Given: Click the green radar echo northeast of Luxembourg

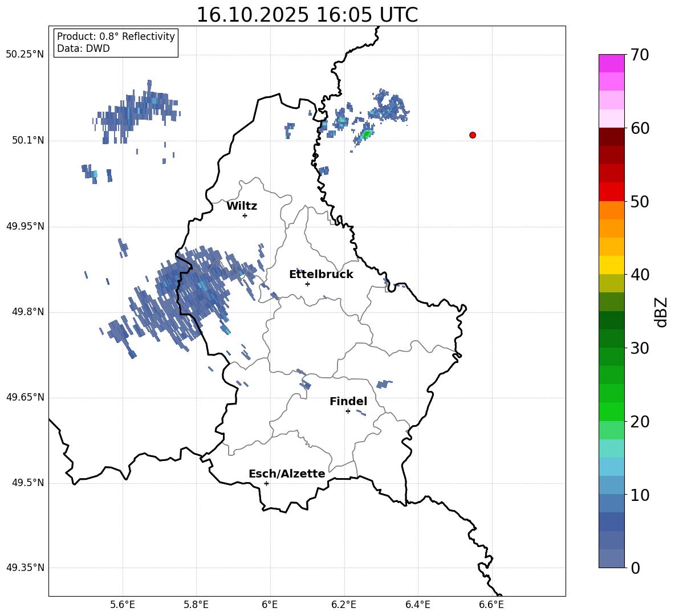Looking at the screenshot, I should click(367, 134).
